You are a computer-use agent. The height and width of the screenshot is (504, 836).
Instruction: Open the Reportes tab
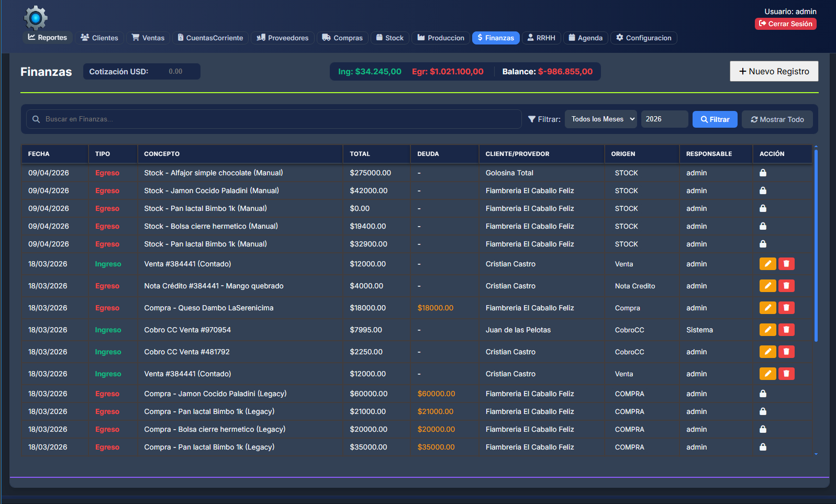[48, 38]
